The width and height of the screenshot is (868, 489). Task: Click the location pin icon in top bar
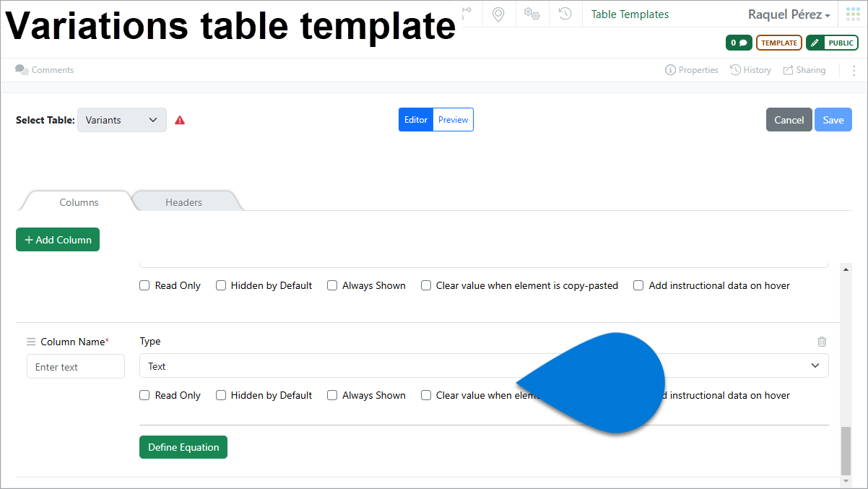(x=498, y=14)
